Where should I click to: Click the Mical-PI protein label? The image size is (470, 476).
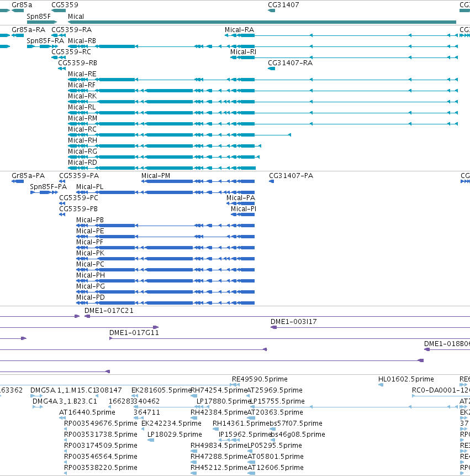(x=243, y=209)
